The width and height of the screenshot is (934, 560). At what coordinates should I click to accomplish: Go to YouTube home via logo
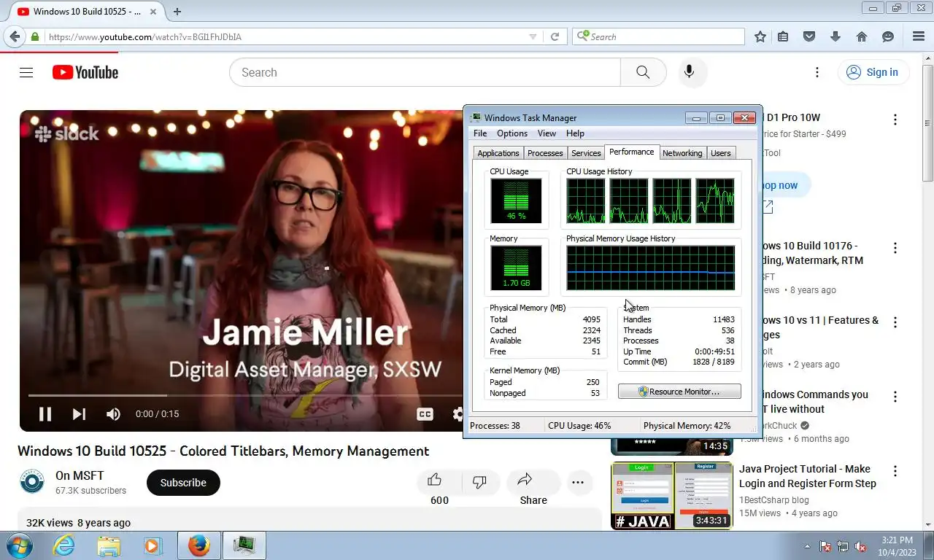(85, 72)
